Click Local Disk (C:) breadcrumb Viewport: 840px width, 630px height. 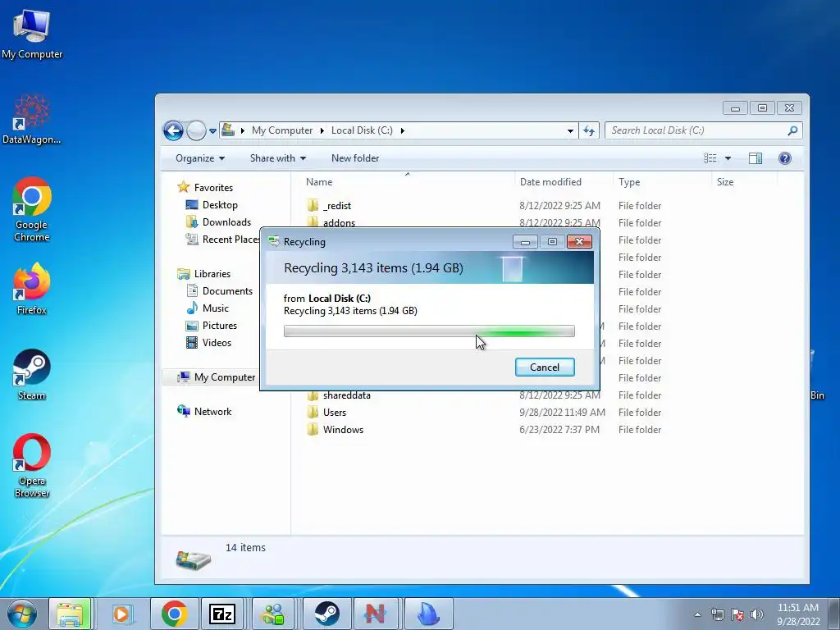[362, 130]
